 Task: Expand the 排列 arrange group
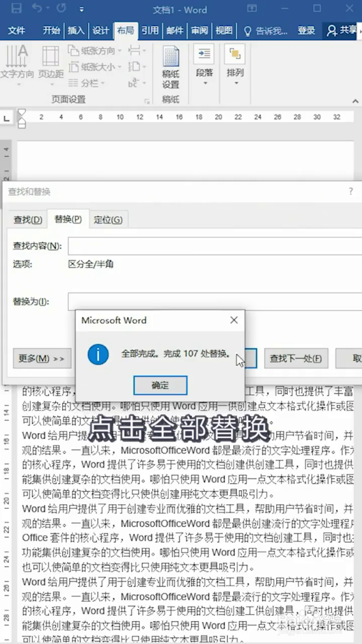click(235, 65)
